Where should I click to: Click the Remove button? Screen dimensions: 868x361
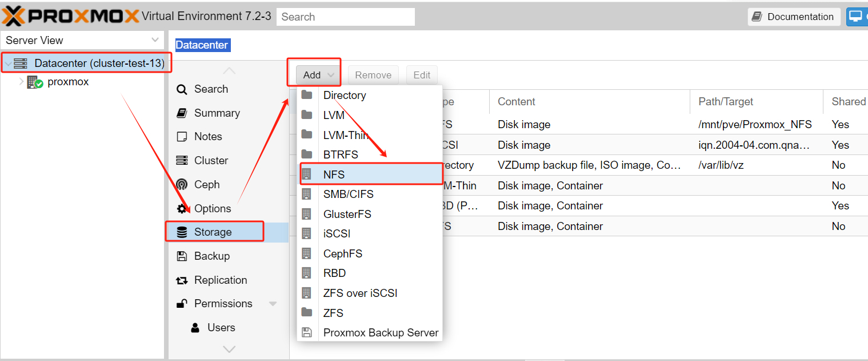[373, 75]
